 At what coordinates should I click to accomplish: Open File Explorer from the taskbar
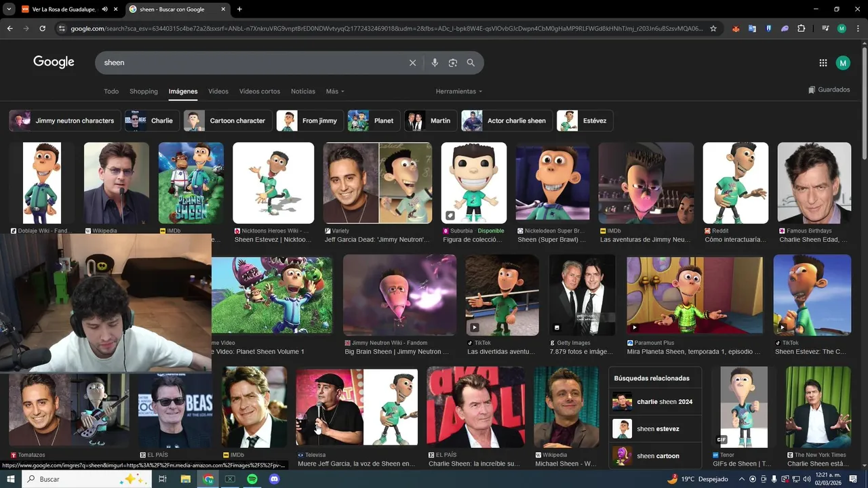185,479
